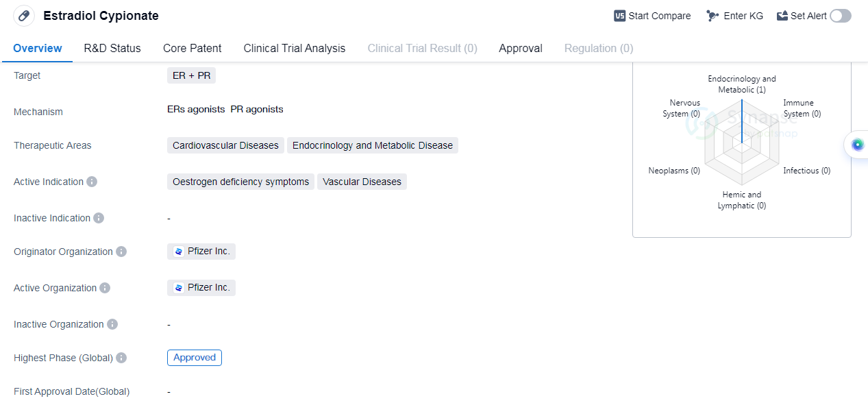Click the Cardiovascular Diseases tag
868x403 pixels.
225,145
